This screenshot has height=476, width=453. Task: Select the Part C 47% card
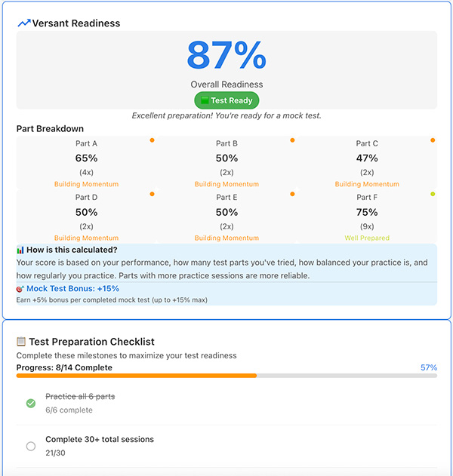[367, 162]
